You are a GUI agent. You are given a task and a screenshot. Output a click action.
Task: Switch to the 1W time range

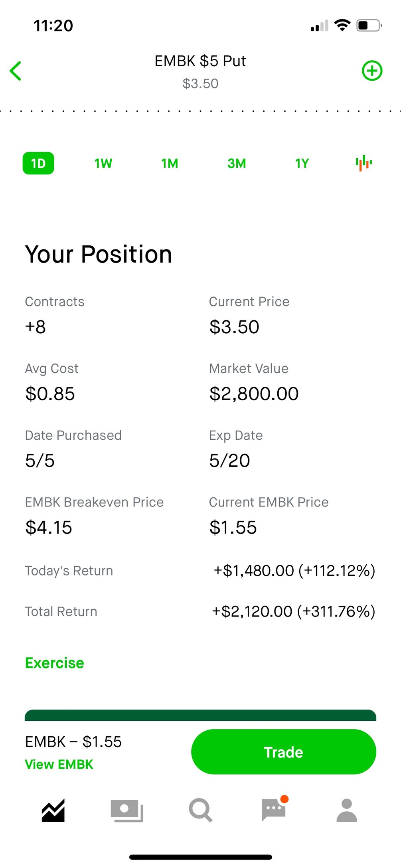(103, 163)
